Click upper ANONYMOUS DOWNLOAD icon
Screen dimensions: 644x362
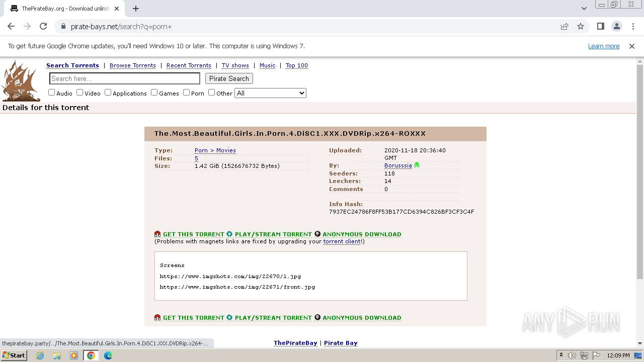pyautogui.click(x=317, y=234)
